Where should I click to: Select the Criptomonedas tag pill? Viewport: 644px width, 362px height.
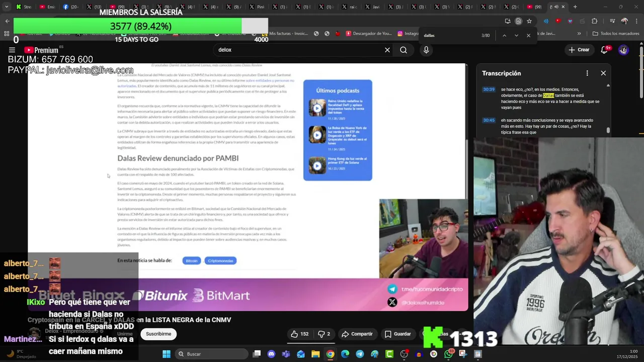pyautogui.click(x=220, y=260)
